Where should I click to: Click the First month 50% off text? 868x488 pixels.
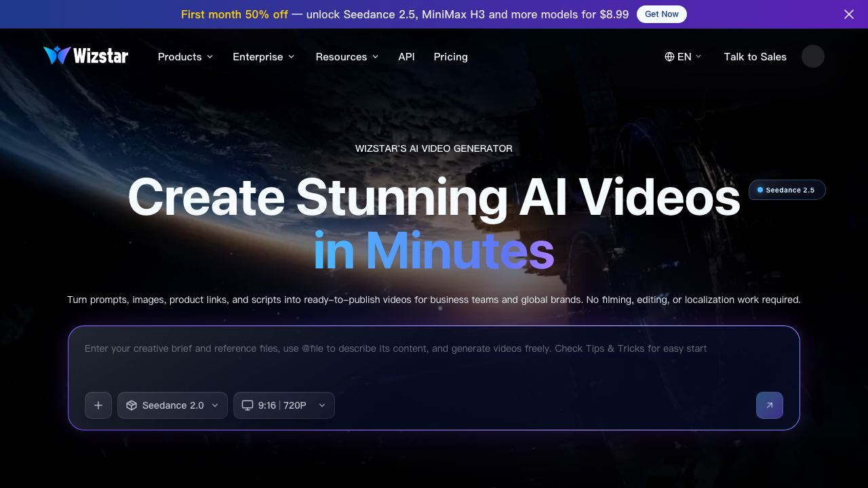[234, 14]
